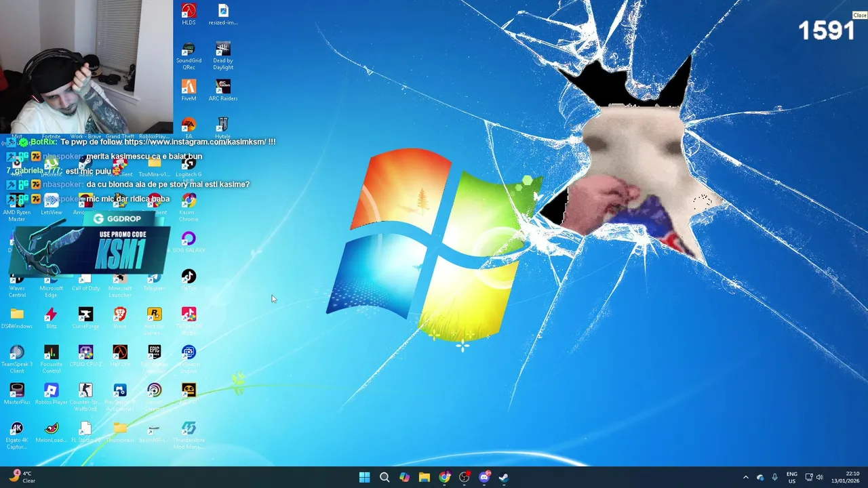Launch the Ubisoft Connect shortcut

click(155, 395)
